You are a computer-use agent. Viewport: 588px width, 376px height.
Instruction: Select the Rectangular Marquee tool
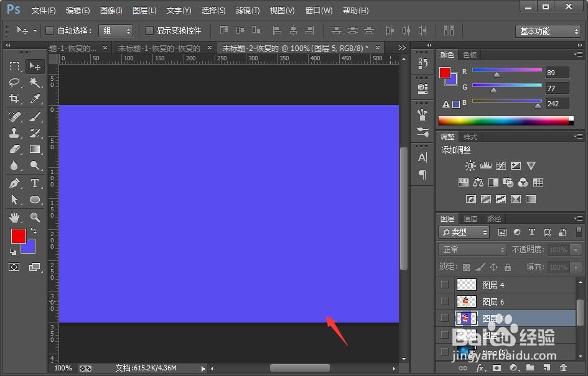[14, 66]
